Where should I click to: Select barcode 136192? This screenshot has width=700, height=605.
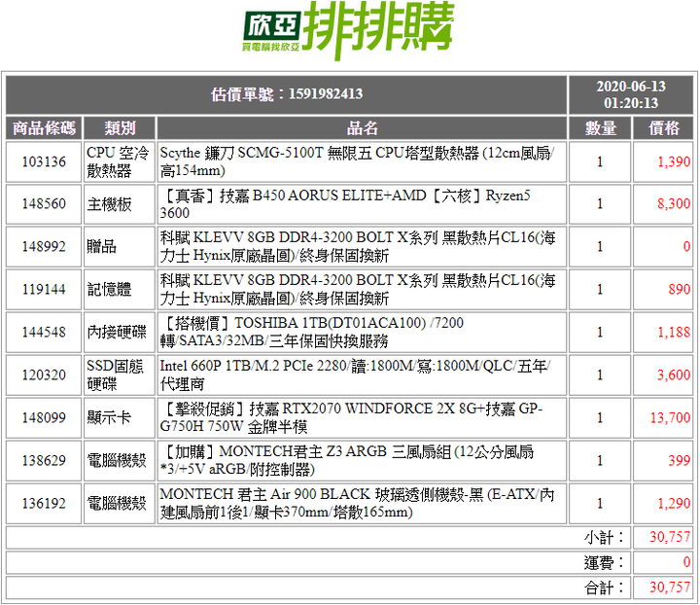[44, 503]
